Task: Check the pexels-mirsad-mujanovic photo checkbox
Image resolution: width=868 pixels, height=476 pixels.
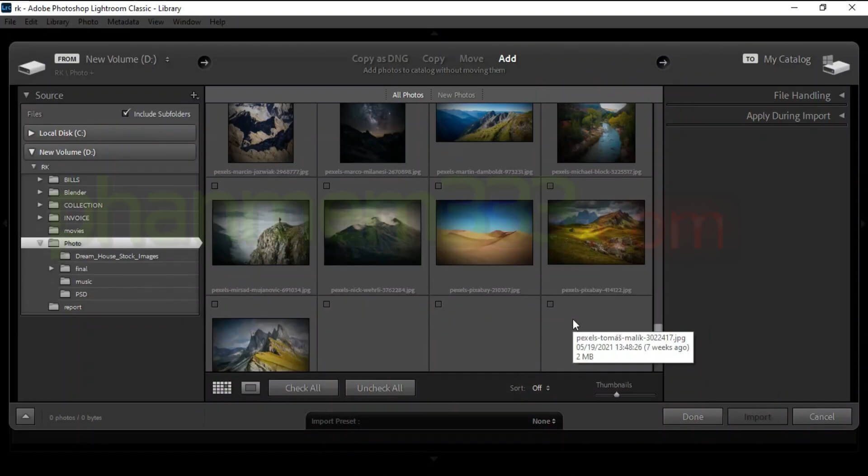Action: (214, 185)
